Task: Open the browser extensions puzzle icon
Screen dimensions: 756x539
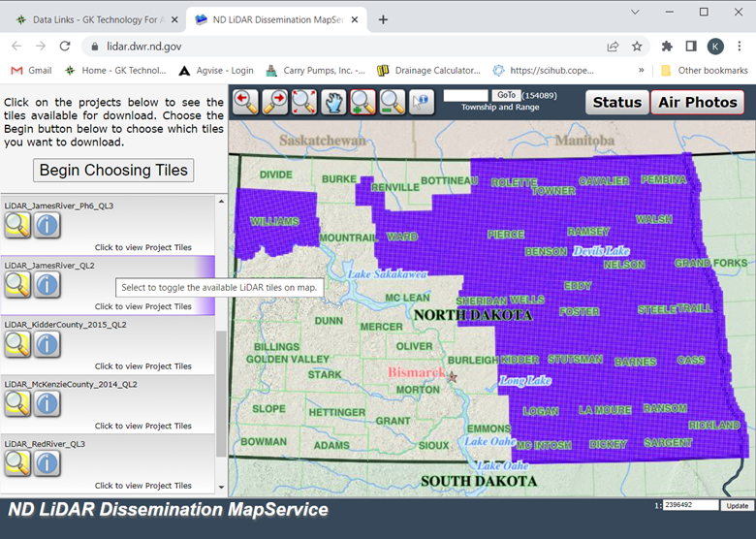Action: (667, 47)
